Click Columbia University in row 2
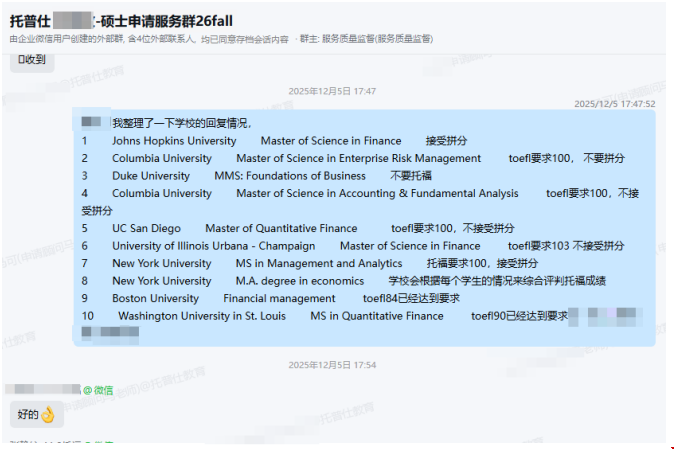This screenshot has height=449, width=674. point(162,159)
